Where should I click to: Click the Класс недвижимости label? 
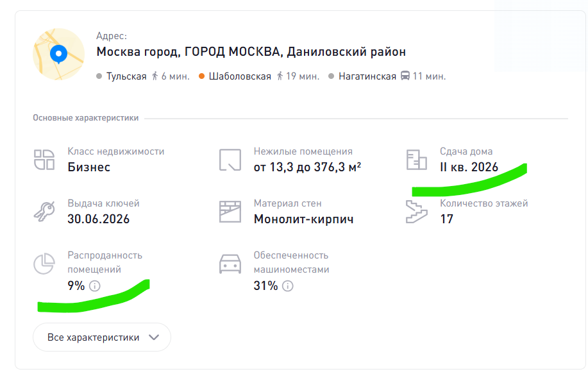pos(116,151)
